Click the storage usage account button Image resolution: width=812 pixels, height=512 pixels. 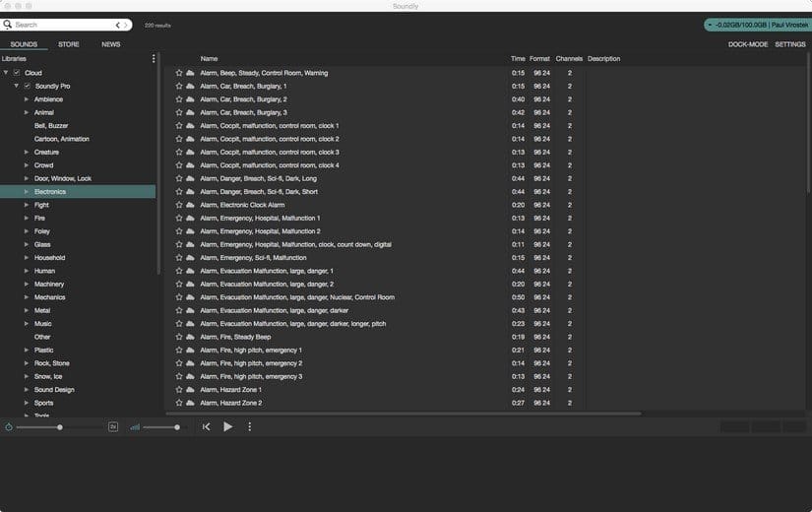click(755, 25)
